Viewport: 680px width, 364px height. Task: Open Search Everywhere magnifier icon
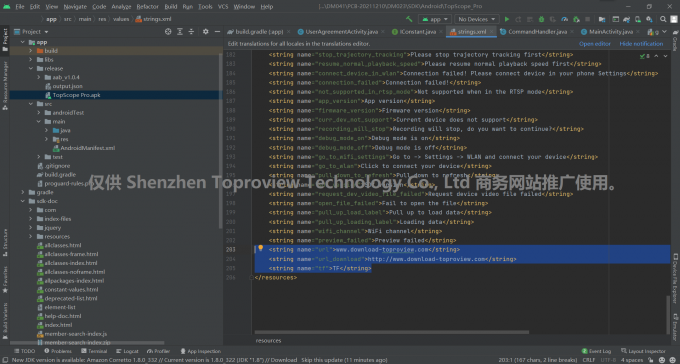pyautogui.click(x=663, y=19)
